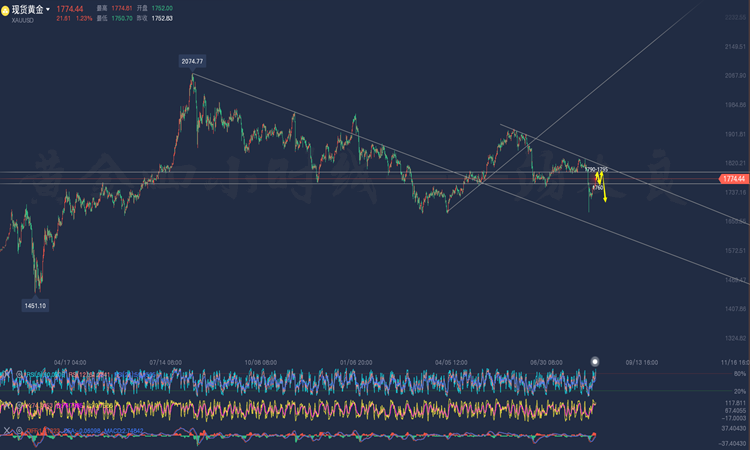
Task: Close the KDJ indicator panel
Action: tap(7, 406)
